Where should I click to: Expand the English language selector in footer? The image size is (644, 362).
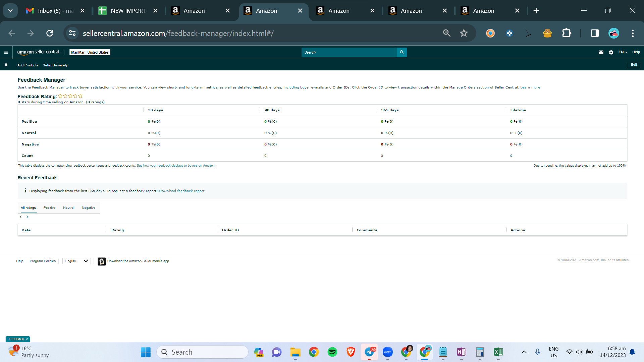pyautogui.click(x=76, y=261)
